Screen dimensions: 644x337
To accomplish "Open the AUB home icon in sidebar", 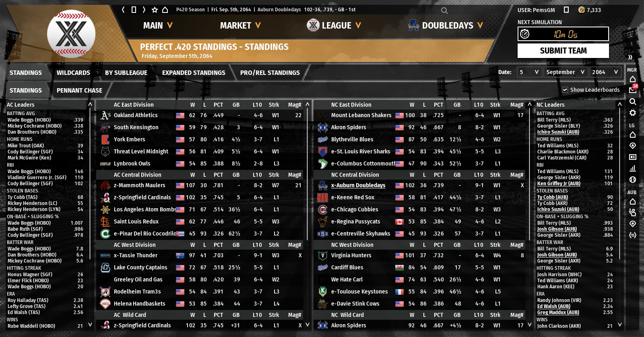I will tap(632, 201).
